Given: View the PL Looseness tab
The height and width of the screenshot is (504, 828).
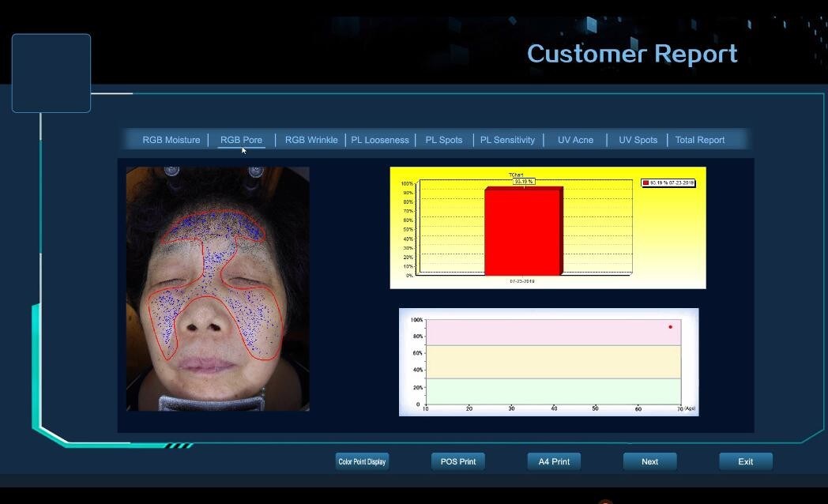Looking at the screenshot, I should pyautogui.click(x=380, y=140).
